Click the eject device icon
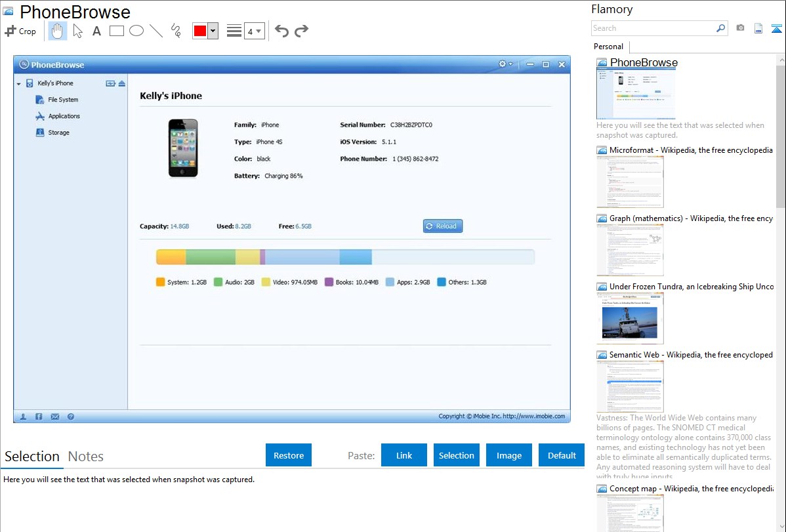This screenshot has width=786, height=532. (122, 83)
